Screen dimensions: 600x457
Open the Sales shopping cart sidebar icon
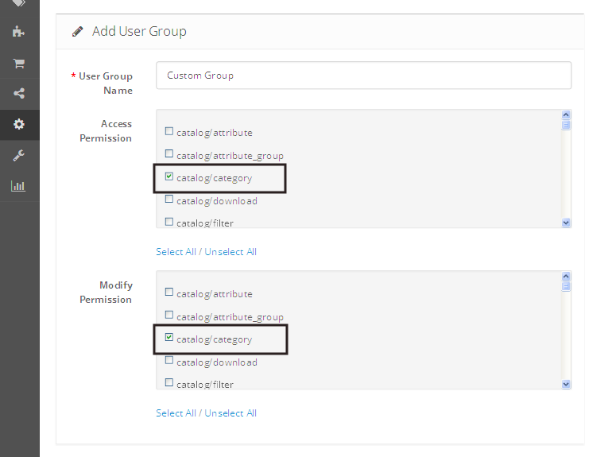(x=19, y=63)
